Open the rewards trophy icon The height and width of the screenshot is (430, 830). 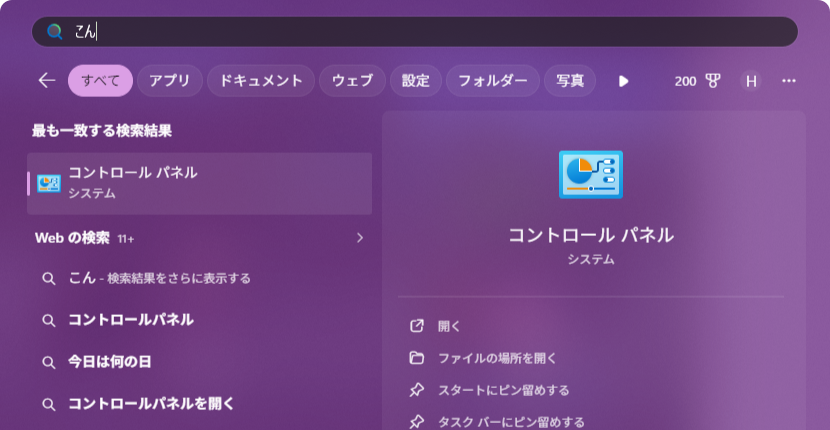pyautogui.click(x=713, y=81)
